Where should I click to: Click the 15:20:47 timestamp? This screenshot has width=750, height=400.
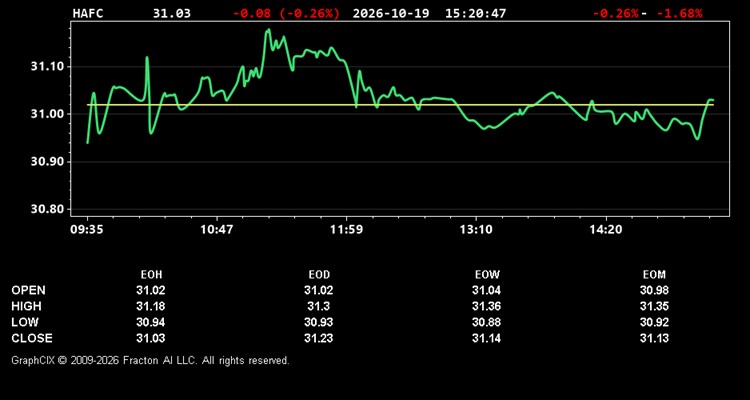point(475,13)
